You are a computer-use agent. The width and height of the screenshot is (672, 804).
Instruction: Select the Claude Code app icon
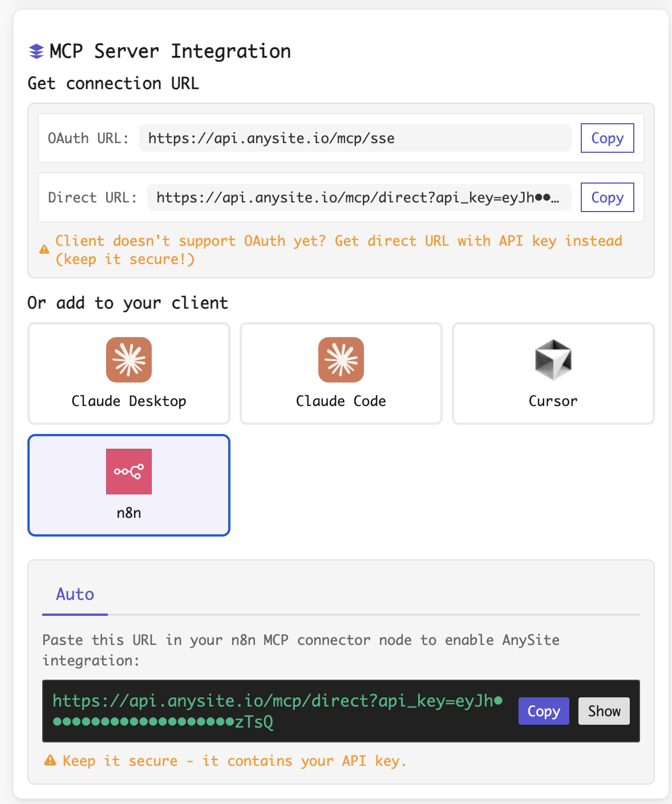coord(341,360)
